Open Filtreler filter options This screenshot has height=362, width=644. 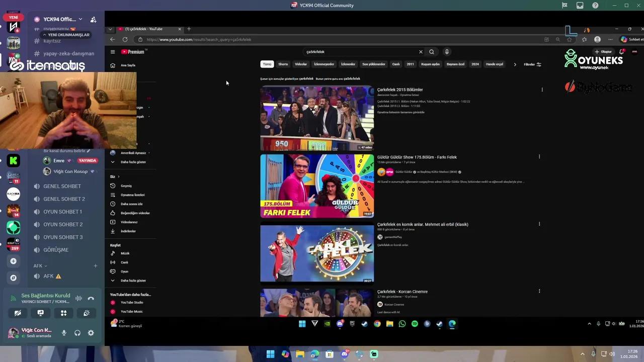[532, 64]
